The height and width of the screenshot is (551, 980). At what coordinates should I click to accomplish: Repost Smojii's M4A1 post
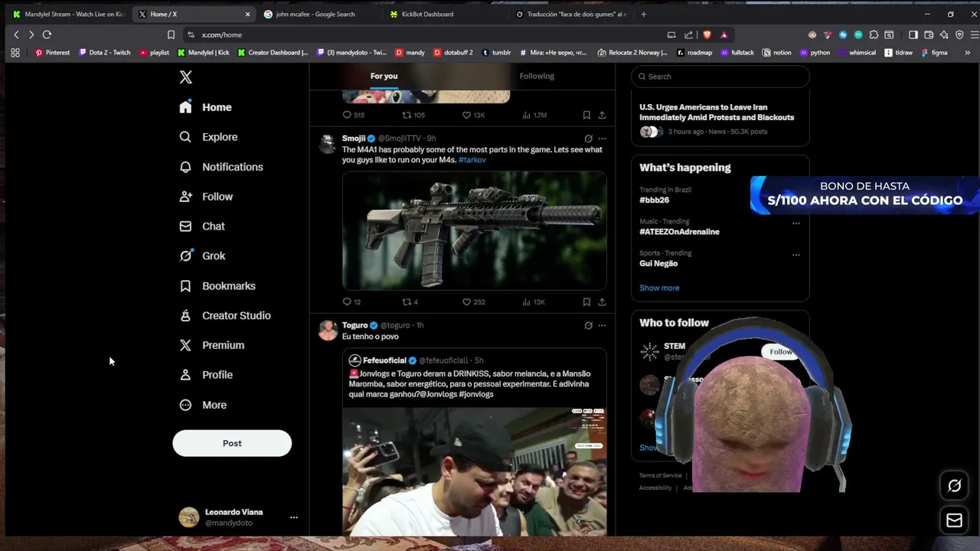point(407,302)
